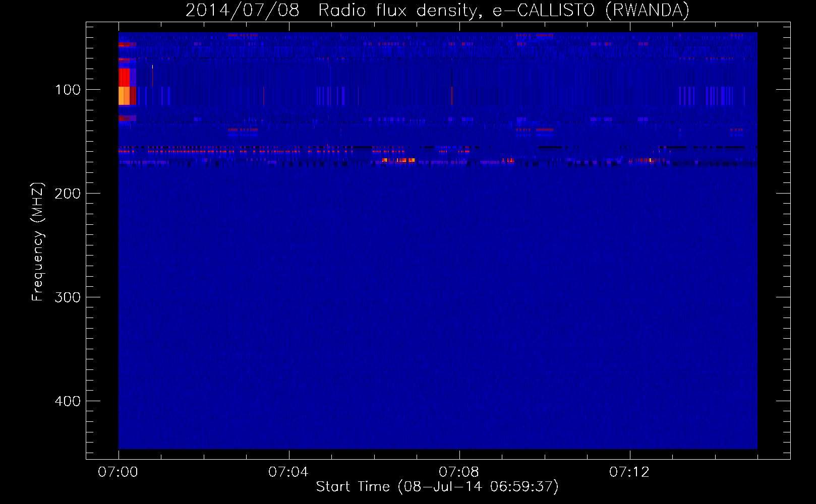Select the 400 MHz frequency tick label
Screen dimensions: 816x504
68,401
